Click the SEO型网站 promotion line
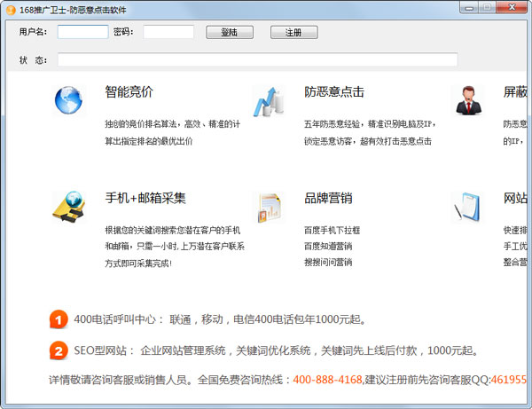 point(276,350)
